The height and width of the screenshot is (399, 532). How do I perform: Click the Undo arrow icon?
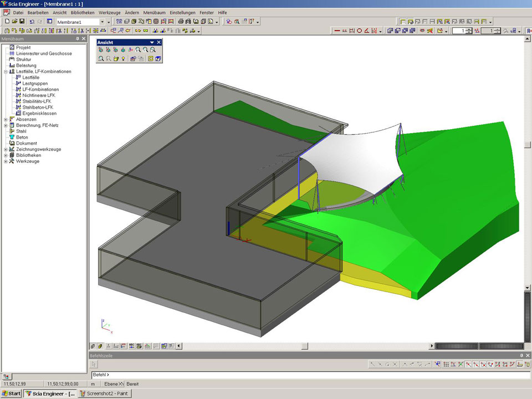point(32,22)
